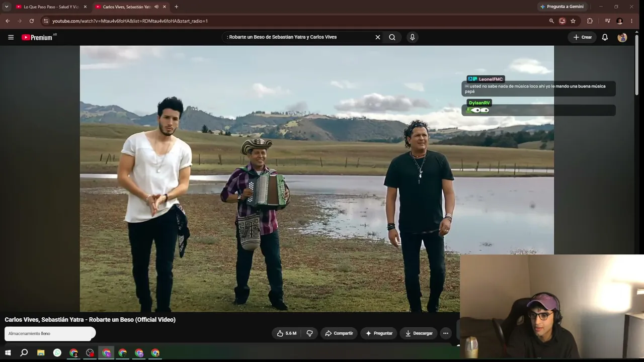Like the Robarte un Beso video
This screenshot has height=362, width=644.
click(x=286, y=333)
